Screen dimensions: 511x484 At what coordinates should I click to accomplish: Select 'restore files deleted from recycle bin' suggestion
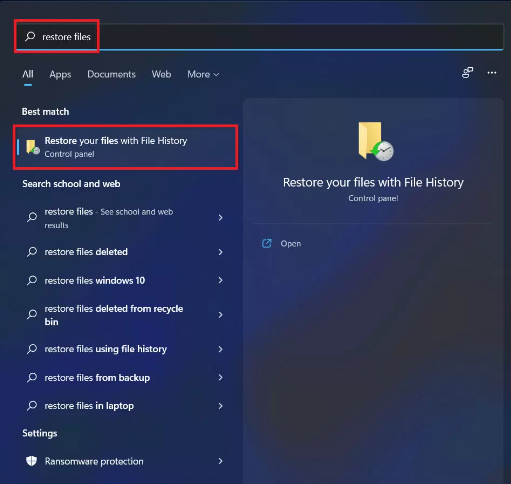tap(125, 315)
